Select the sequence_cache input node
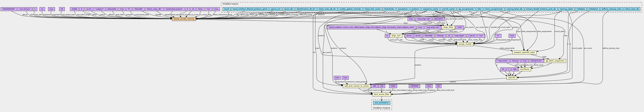 (430, 9)
